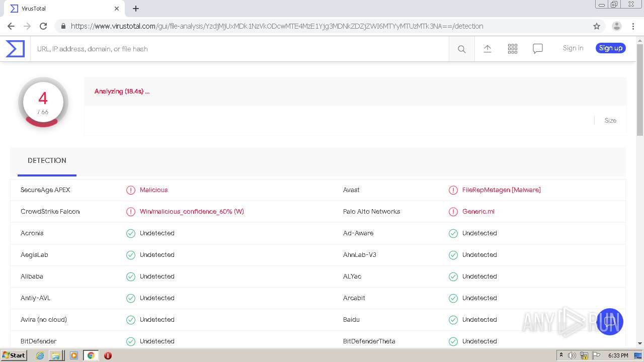This screenshot has height=362, width=644.
Task: Open a new browser tab
Action: click(136, 9)
